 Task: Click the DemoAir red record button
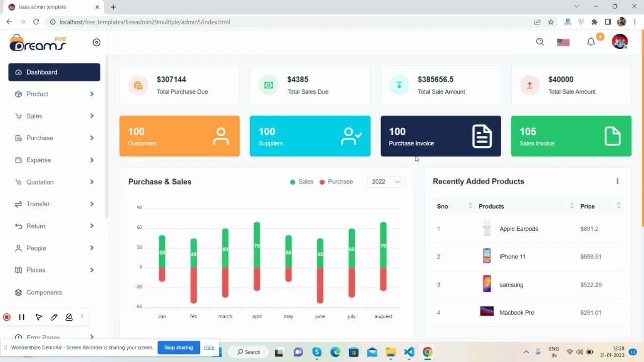[7, 317]
